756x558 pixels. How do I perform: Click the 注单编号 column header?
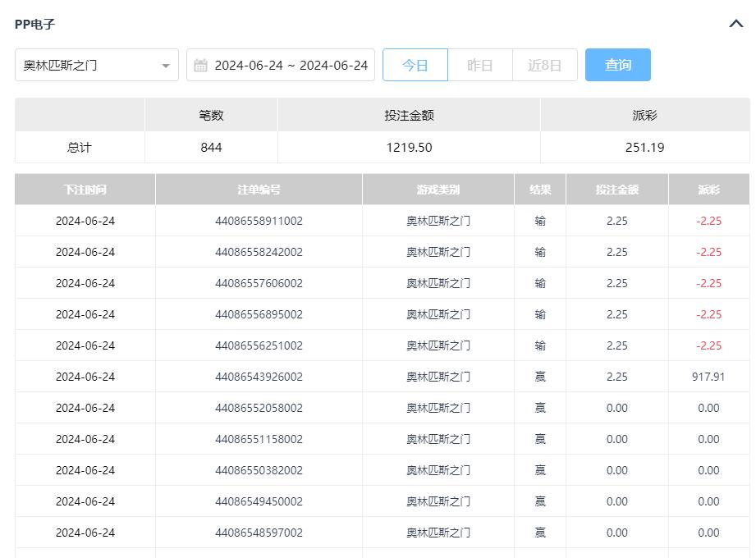pos(259,190)
